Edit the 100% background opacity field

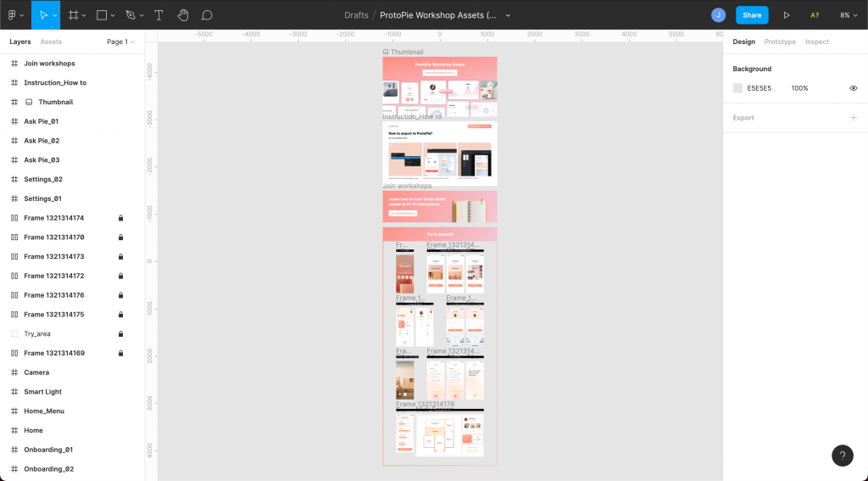point(799,88)
